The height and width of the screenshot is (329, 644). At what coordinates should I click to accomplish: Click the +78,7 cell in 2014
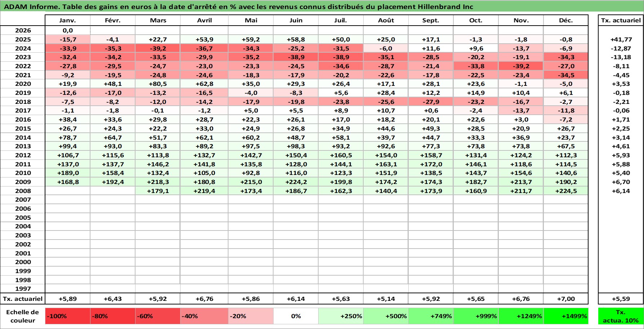click(68, 137)
